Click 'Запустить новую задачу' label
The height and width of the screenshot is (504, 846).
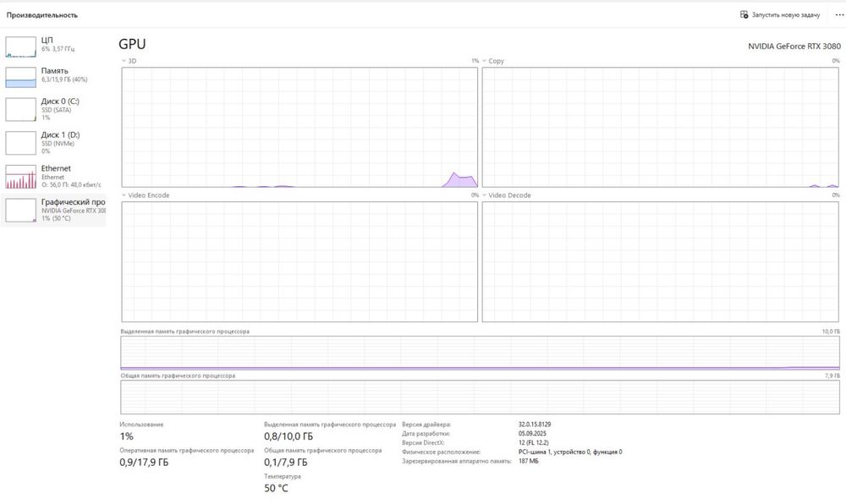coord(786,15)
